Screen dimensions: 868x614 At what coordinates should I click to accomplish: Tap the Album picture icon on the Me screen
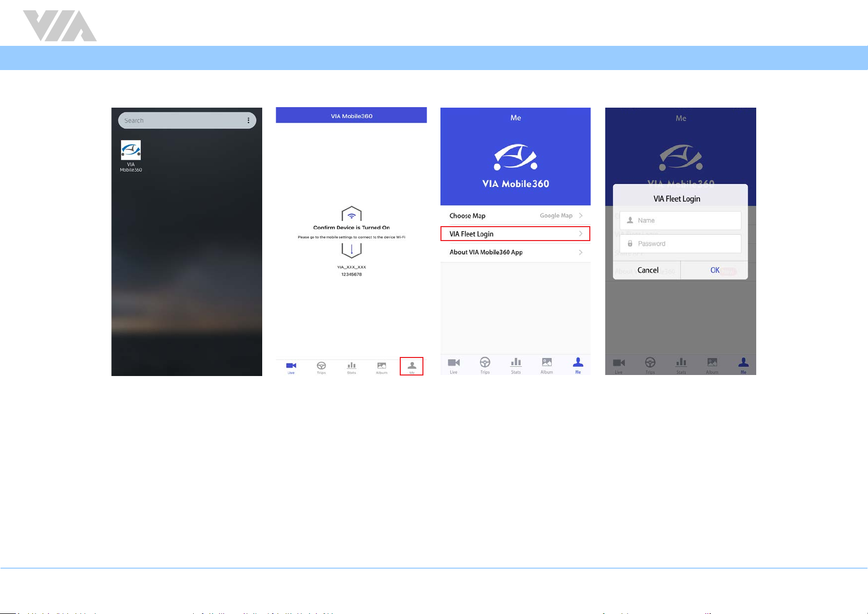547,362
